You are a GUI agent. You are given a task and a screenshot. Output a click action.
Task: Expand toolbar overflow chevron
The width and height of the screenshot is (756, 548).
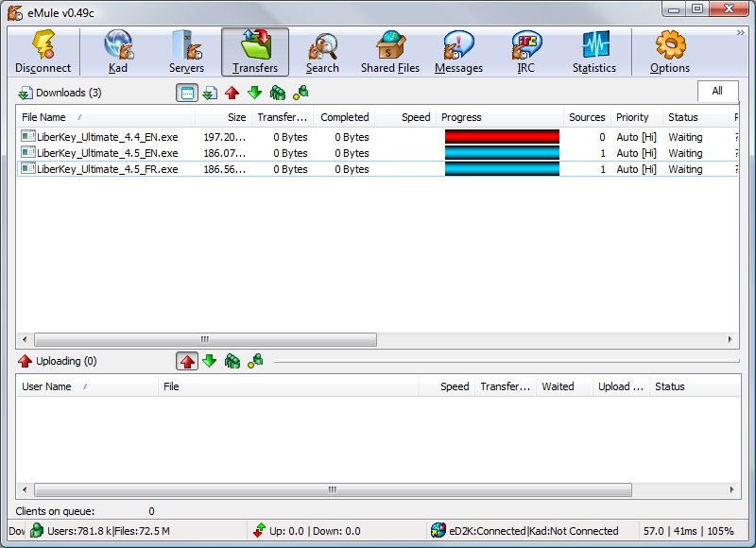[x=741, y=32]
